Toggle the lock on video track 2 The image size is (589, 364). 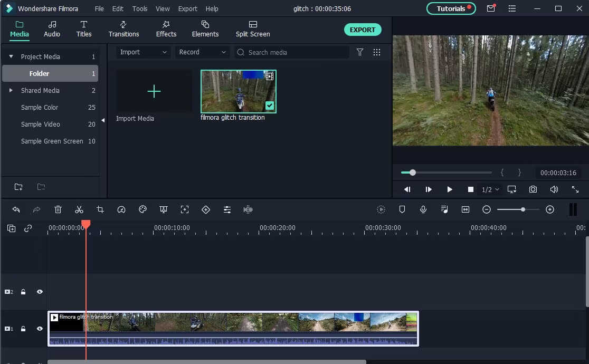[x=23, y=292]
